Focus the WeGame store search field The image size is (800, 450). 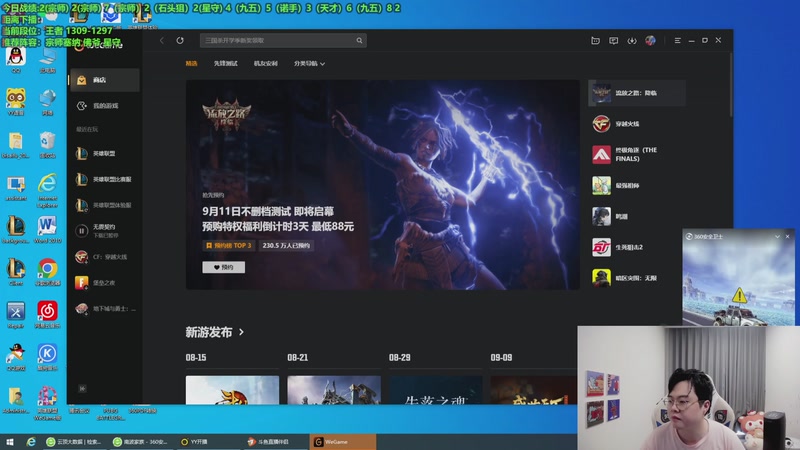(x=283, y=41)
